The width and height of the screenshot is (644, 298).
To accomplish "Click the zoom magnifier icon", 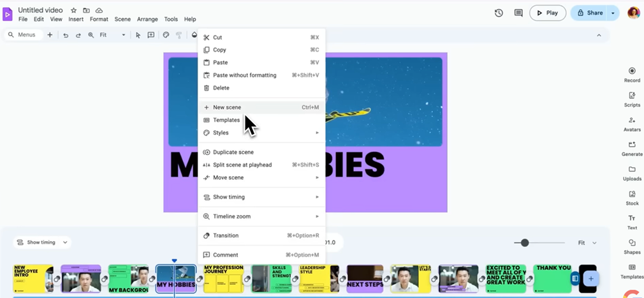I will click(91, 35).
